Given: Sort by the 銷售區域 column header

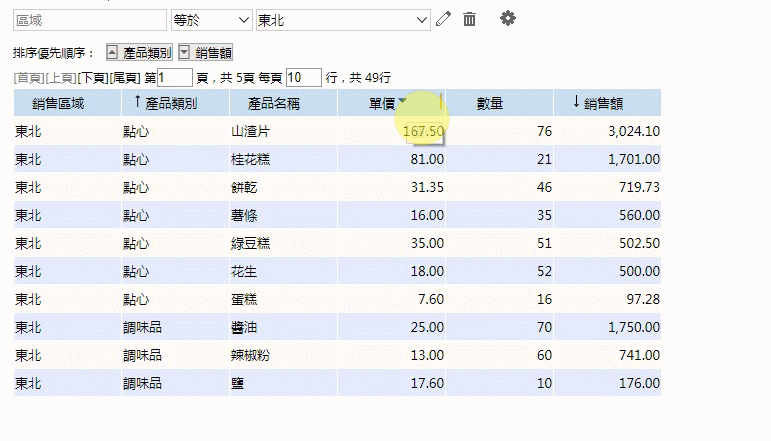Looking at the screenshot, I should (x=58, y=102).
